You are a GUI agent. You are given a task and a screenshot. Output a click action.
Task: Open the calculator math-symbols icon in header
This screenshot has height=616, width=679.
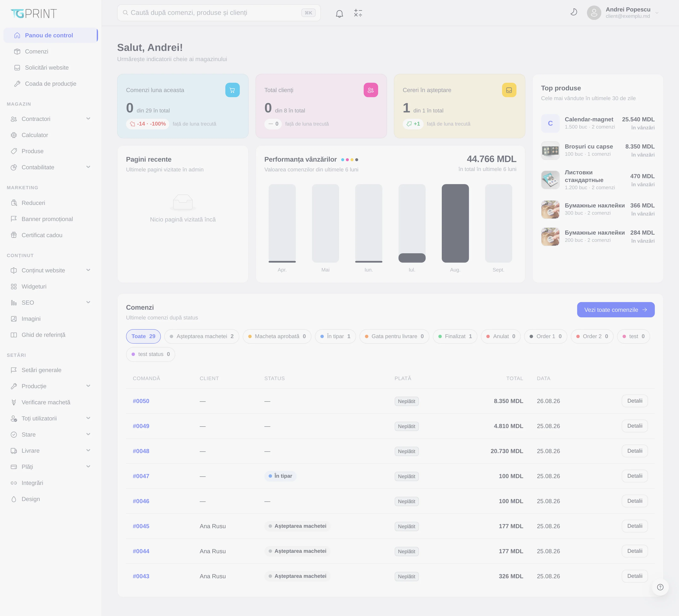point(358,13)
